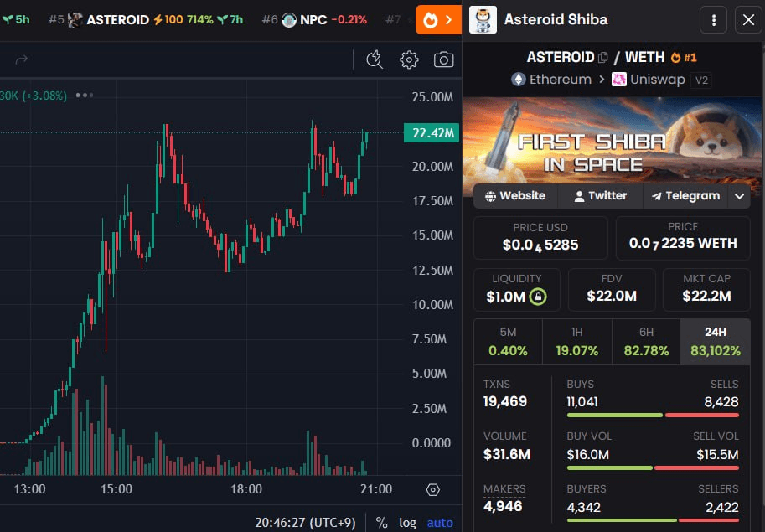
Task: Toggle percent scale on the chart
Action: click(x=381, y=523)
